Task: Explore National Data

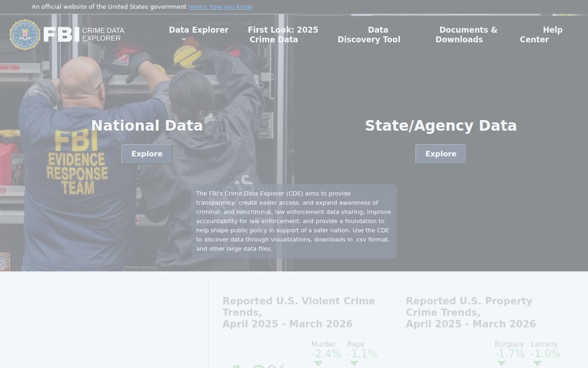Action: 147,154
